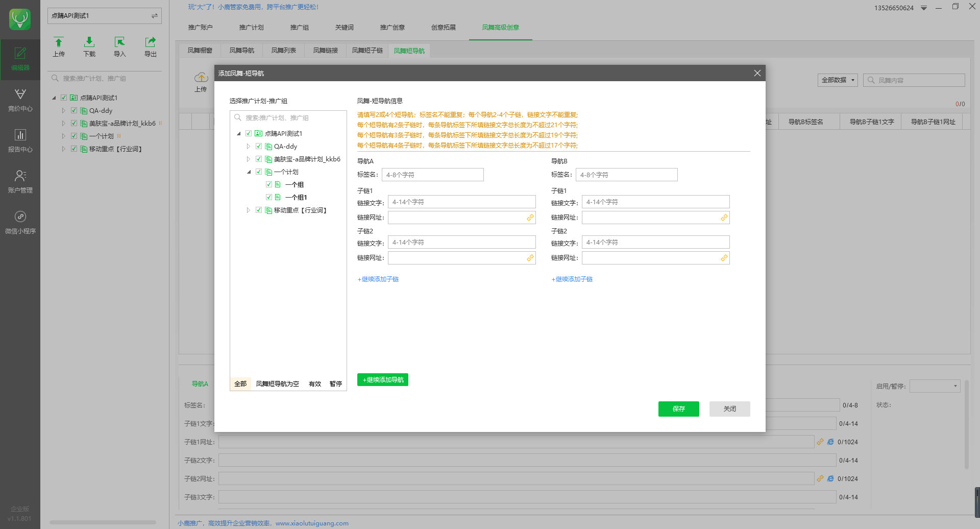Click browser icon beside 子链2网址 bottom panel
Screen dimensions: 980x529
[x=830, y=478]
